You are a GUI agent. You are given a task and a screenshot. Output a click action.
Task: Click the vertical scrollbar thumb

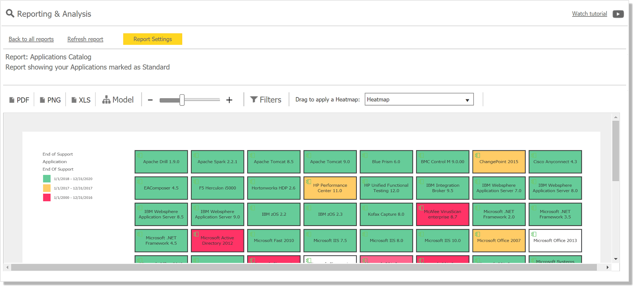tap(616, 151)
